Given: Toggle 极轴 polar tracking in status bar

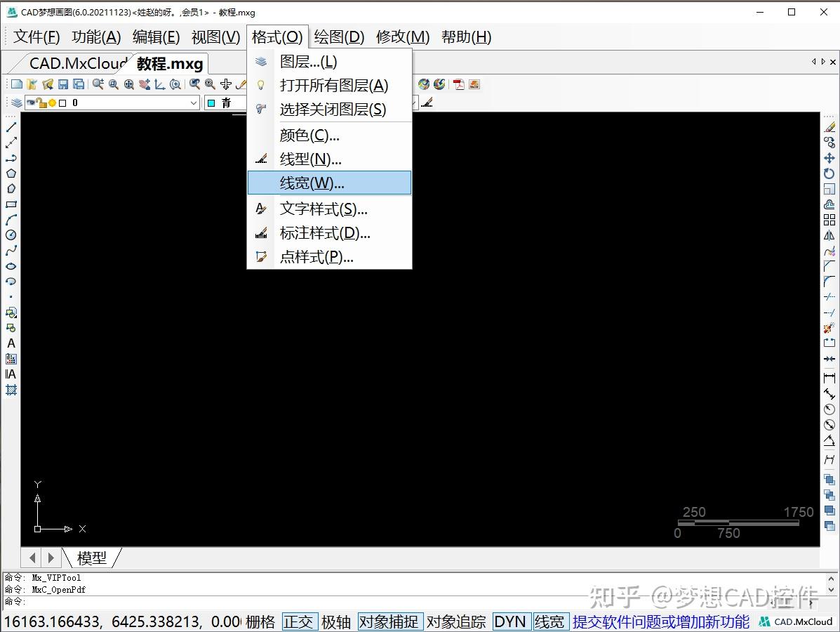Looking at the screenshot, I should tap(336, 621).
